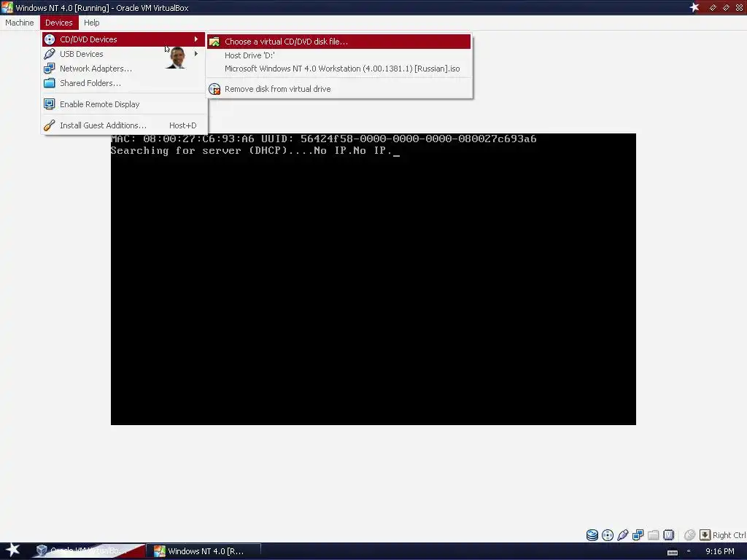Click the Network Adapters monitors icon

pos(50,69)
